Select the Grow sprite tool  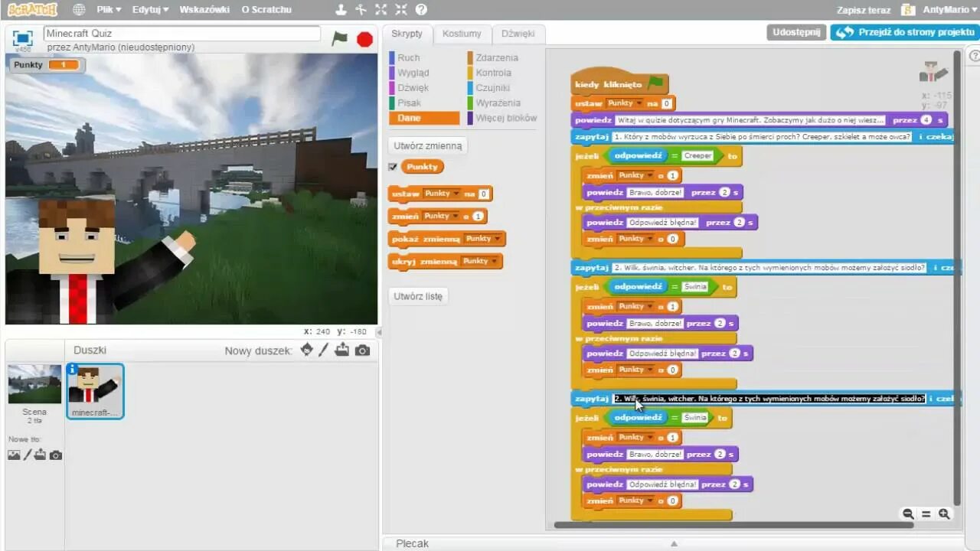coord(381,10)
